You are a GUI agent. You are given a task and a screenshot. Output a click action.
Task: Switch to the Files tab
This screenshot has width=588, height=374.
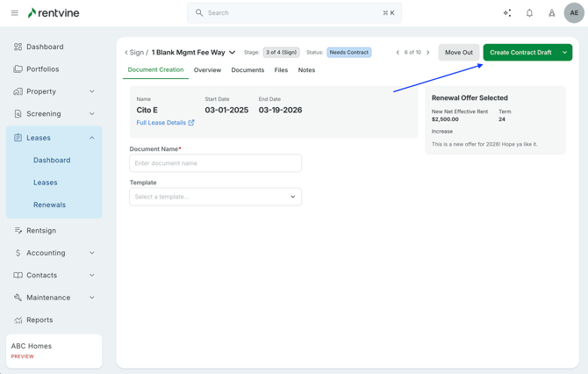point(281,70)
